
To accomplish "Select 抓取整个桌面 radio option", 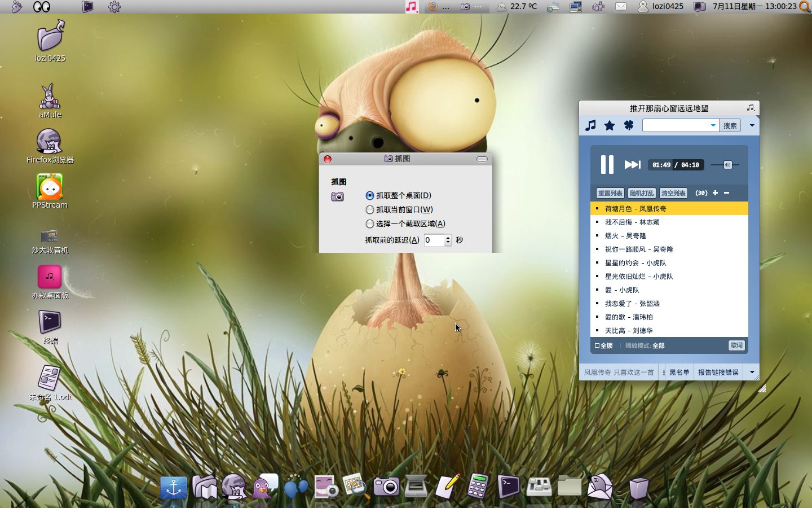I will coord(398,195).
